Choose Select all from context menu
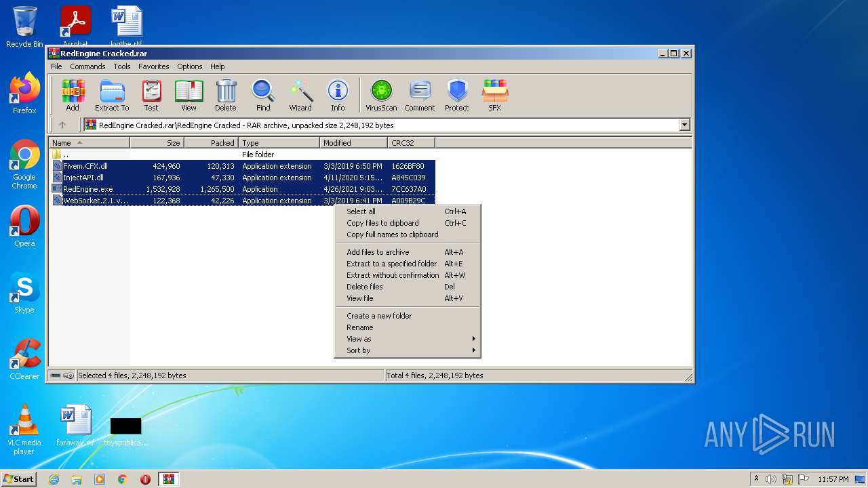This screenshot has width=868, height=488. tap(408, 211)
